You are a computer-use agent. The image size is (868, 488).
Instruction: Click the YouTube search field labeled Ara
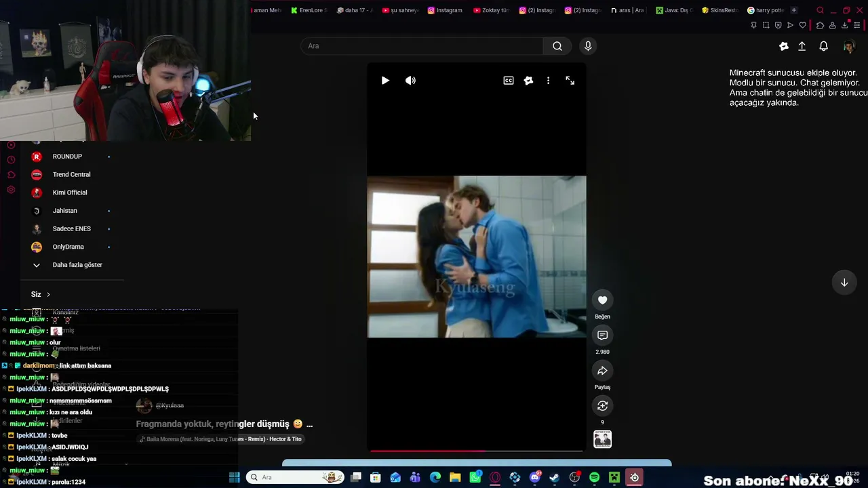pos(422,46)
